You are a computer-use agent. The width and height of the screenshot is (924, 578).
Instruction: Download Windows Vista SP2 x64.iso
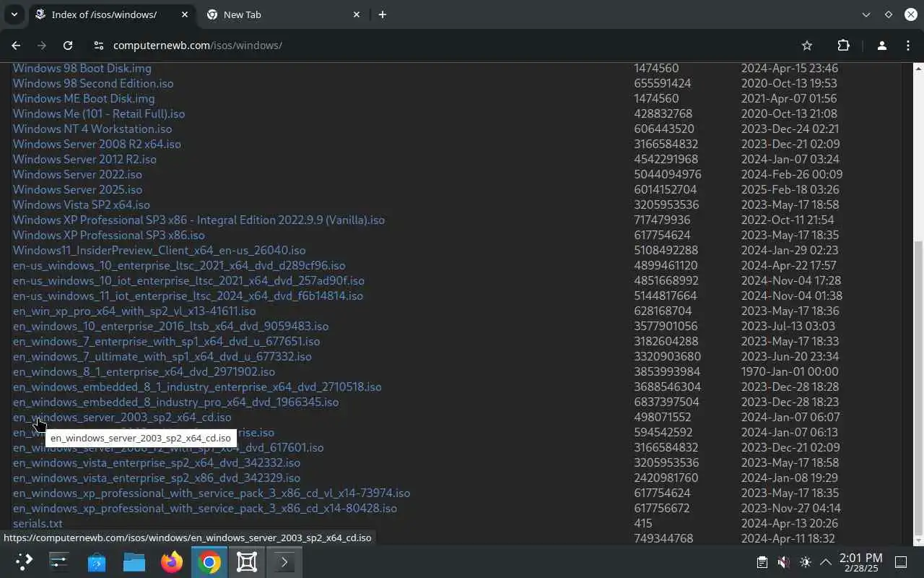tap(82, 204)
